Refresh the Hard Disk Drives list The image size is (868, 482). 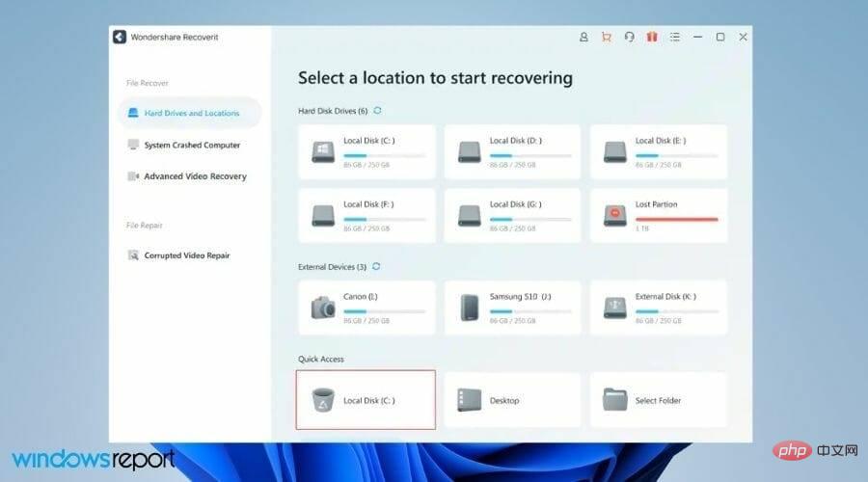377,111
